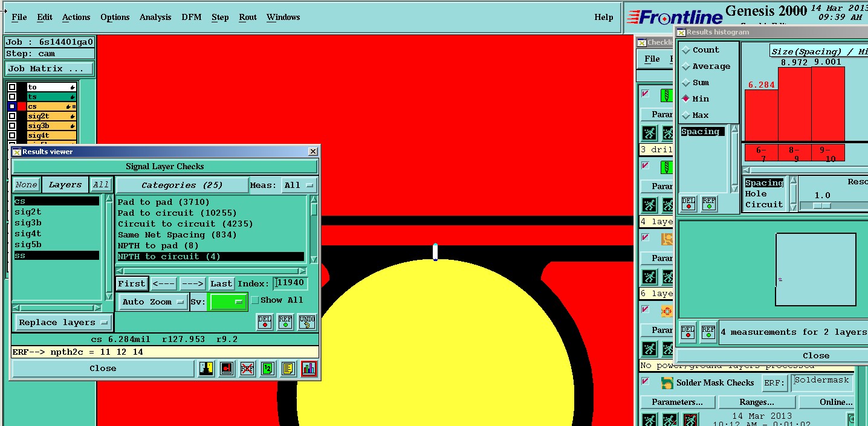Toggle checkbox next to 'sig2t' layer in left panel
Image resolution: width=868 pixels, height=426 pixels.
click(x=12, y=116)
